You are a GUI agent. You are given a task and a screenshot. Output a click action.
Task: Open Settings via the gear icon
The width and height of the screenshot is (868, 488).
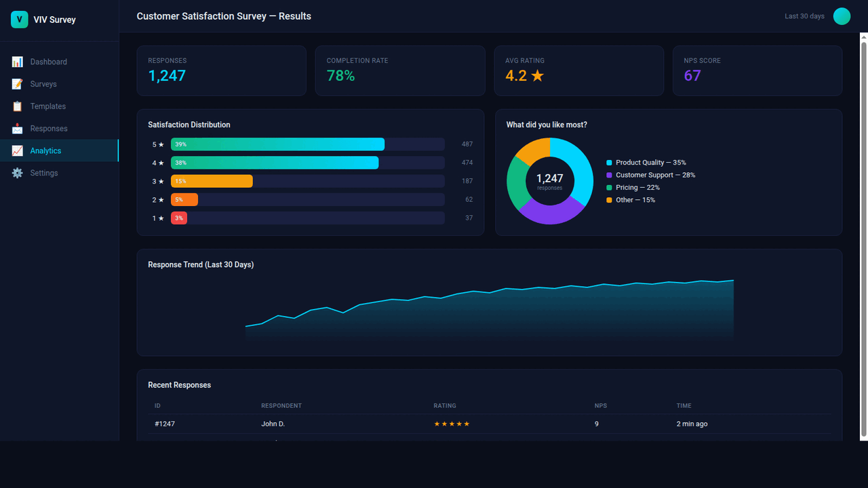(17, 173)
